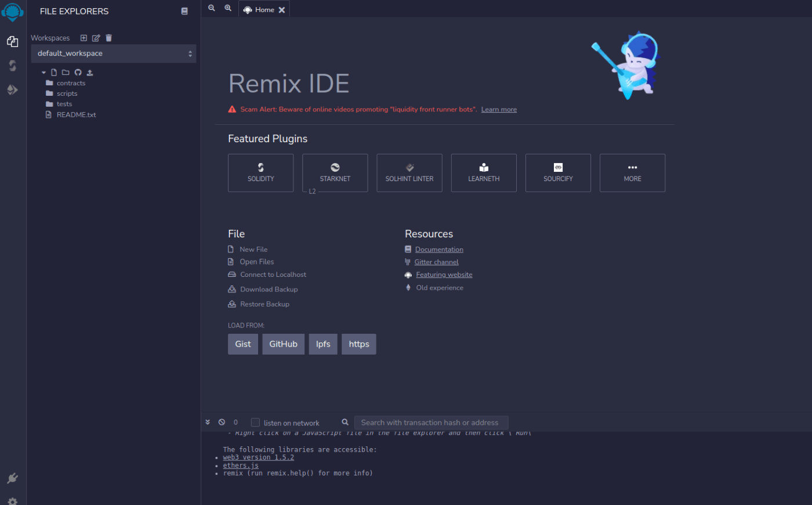Click ethers.js terminal link

point(241,466)
